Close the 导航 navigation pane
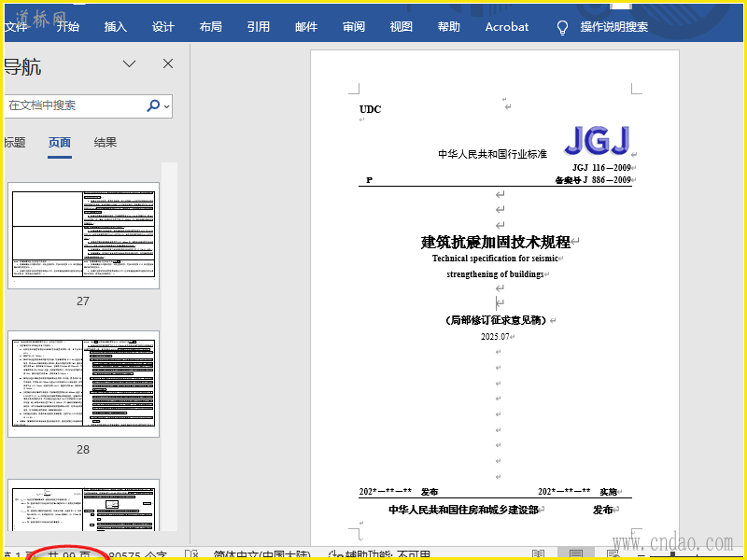The width and height of the screenshot is (747, 560). [168, 63]
